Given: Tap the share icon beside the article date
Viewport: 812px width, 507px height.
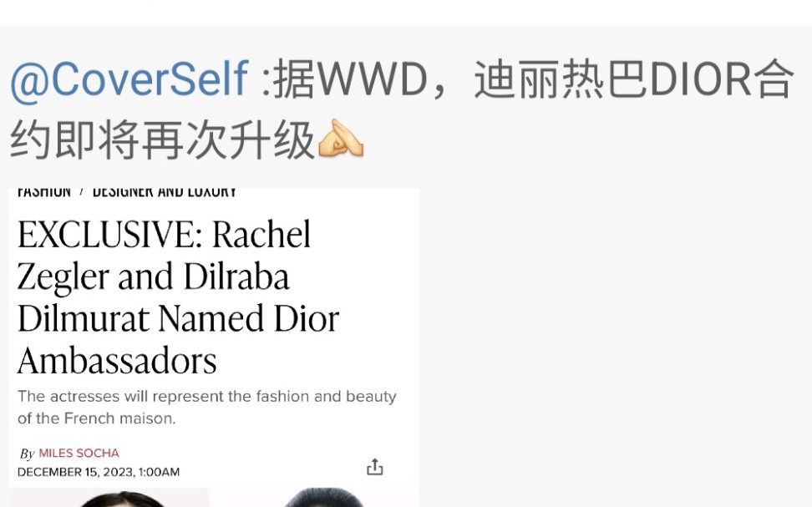Looking at the screenshot, I should click(x=375, y=467).
